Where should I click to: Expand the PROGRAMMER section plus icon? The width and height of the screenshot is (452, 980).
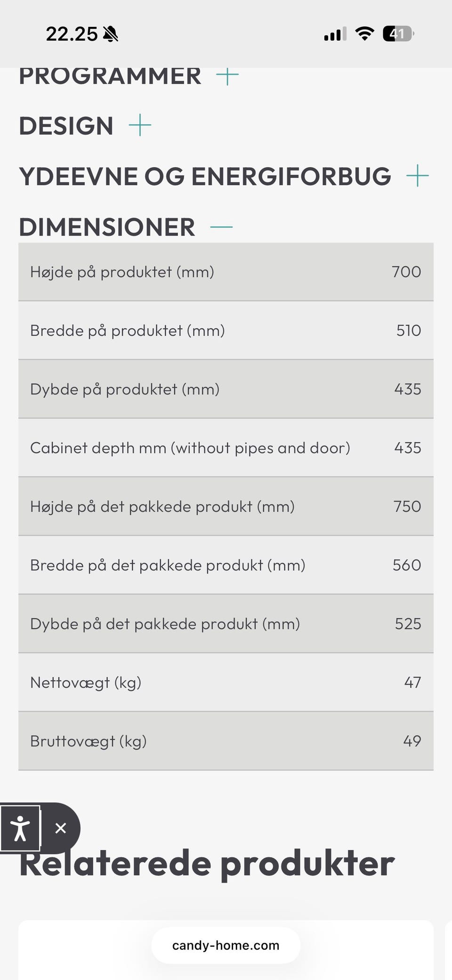[x=227, y=75]
